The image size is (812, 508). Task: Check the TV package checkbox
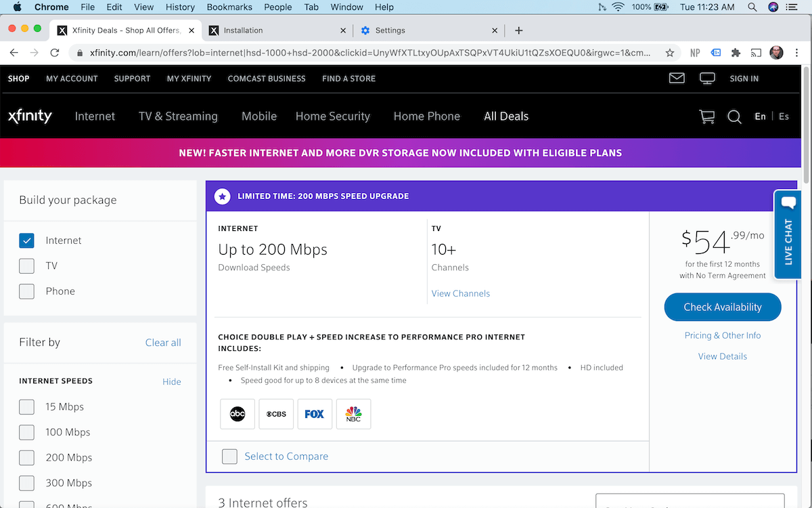(x=26, y=266)
